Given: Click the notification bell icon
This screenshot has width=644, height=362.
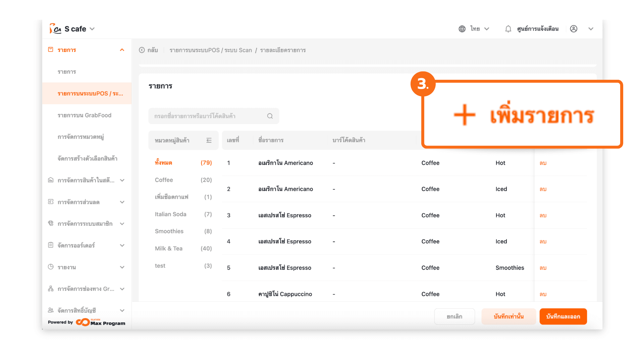Looking at the screenshot, I should (508, 29).
